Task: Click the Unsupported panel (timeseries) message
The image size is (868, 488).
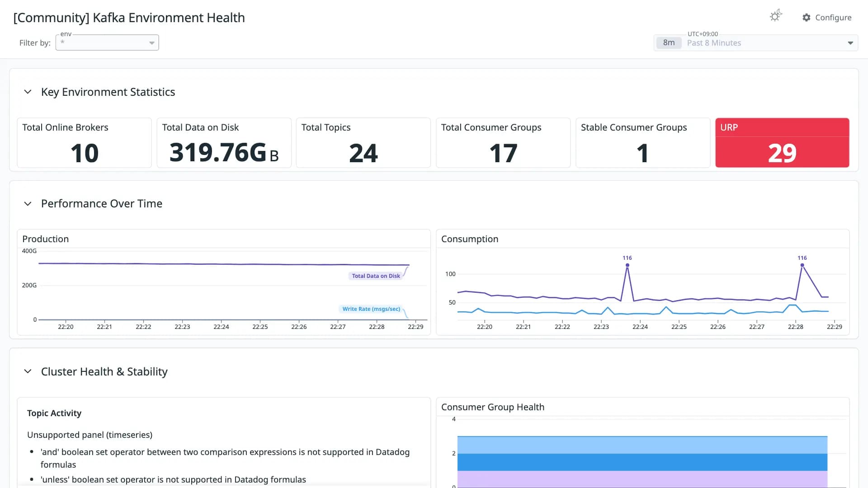Action: click(x=90, y=435)
